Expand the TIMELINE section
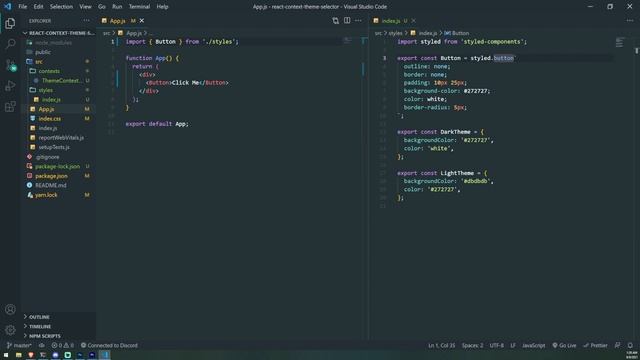Screen dimensions: 640x360 [x=40, y=327]
